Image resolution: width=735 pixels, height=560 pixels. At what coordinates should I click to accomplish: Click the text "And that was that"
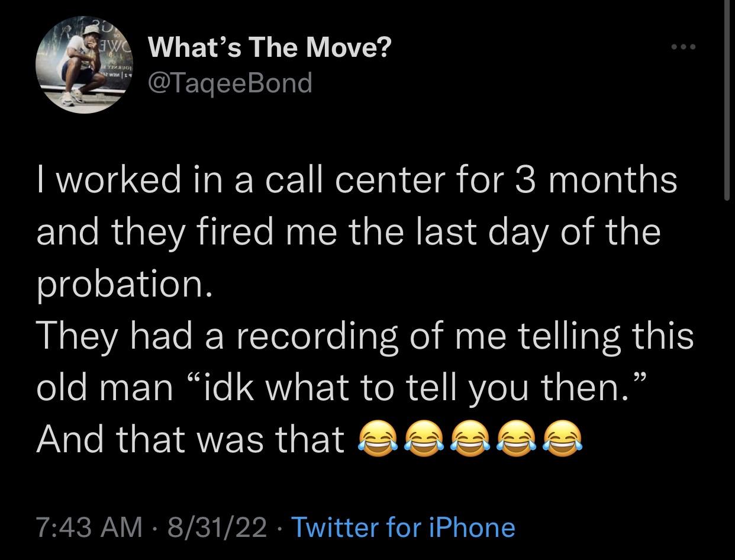[x=190, y=439]
